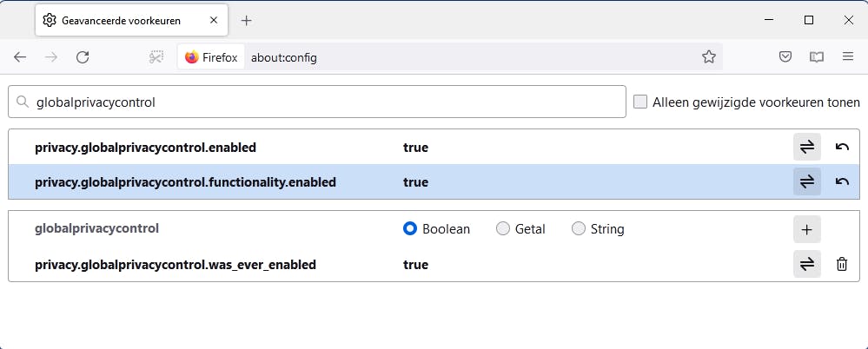Choose the String radio option
The image size is (868, 349).
[579, 229]
